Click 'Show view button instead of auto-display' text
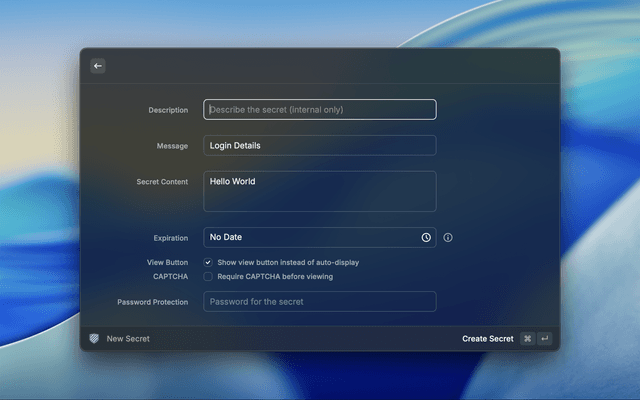 tap(288, 262)
